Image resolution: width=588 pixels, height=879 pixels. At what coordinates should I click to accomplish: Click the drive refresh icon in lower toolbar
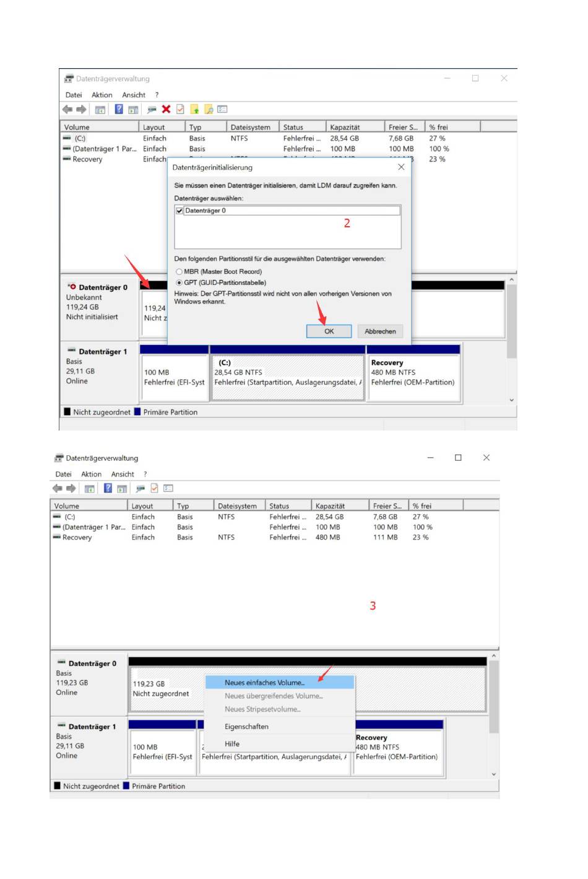click(x=141, y=488)
